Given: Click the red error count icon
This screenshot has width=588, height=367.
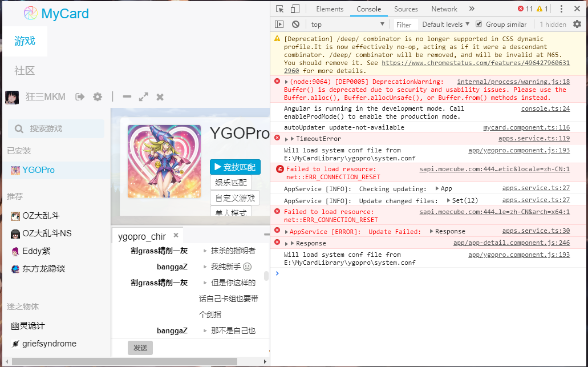Looking at the screenshot, I should coord(521,9).
